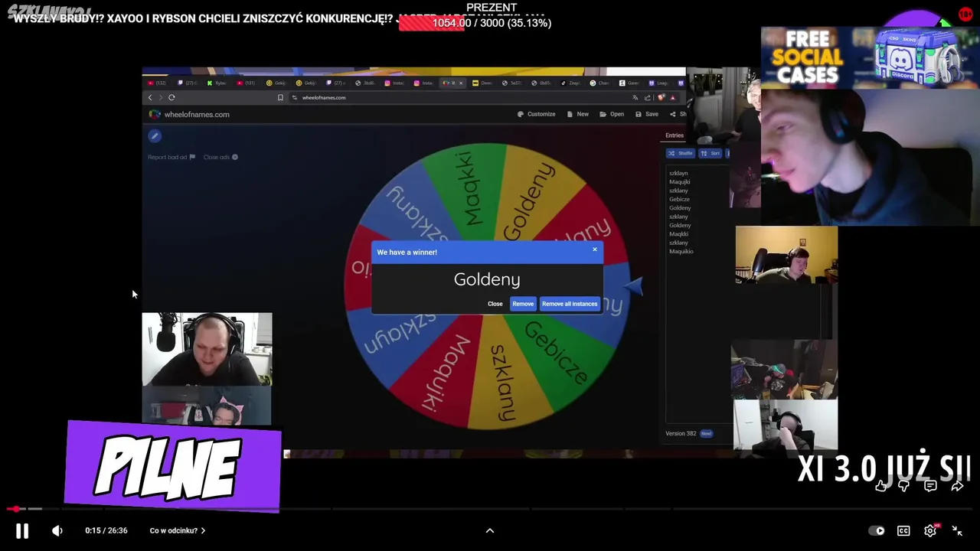The height and width of the screenshot is (551, 980).
Task: Click the wheelofnames.com logo
Action: [189, 114]
